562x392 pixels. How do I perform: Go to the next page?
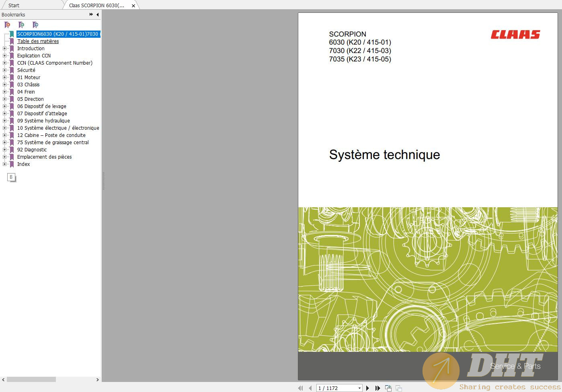click(367, 388)
